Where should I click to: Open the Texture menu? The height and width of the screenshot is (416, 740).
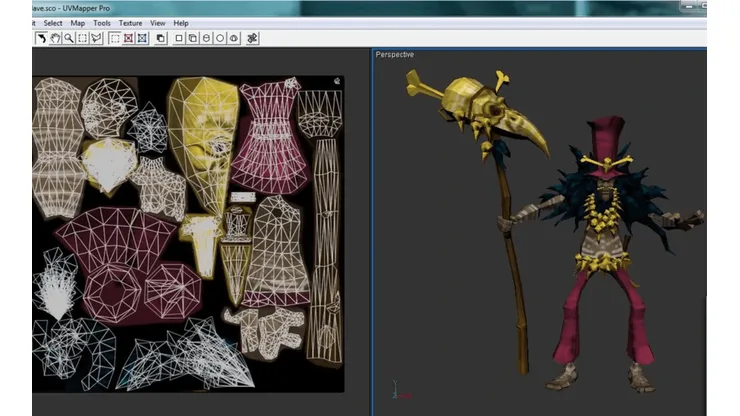(130, 23)
